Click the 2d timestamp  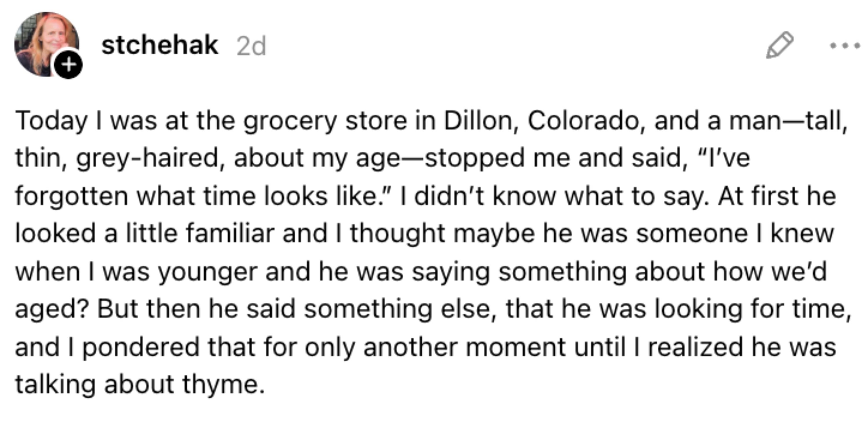[251, 46]
